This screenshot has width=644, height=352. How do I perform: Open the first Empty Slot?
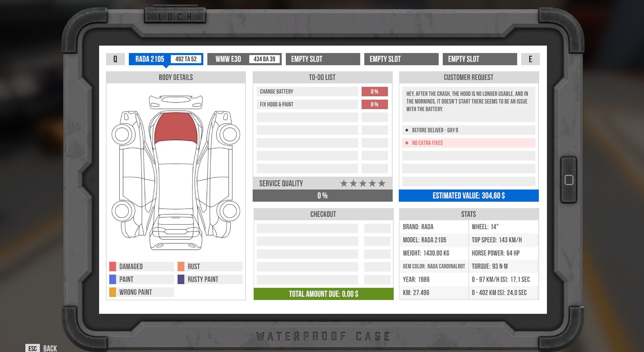tap(322, 59)
